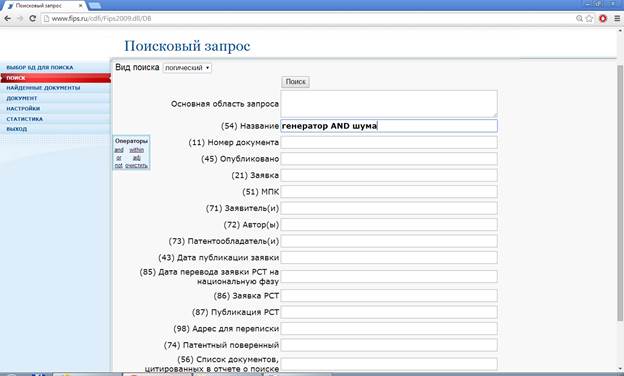624x376 pixels.
Task: Click the (21) Заявка input field
Action: coord(389,175)
